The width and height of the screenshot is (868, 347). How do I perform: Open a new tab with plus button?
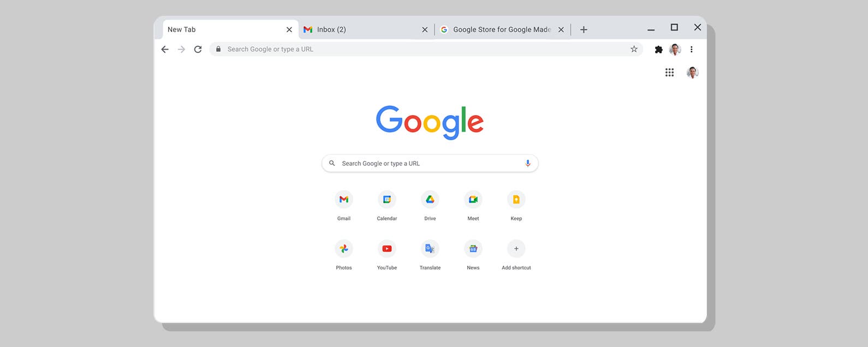pyautogui.click(x=584, y=29)
